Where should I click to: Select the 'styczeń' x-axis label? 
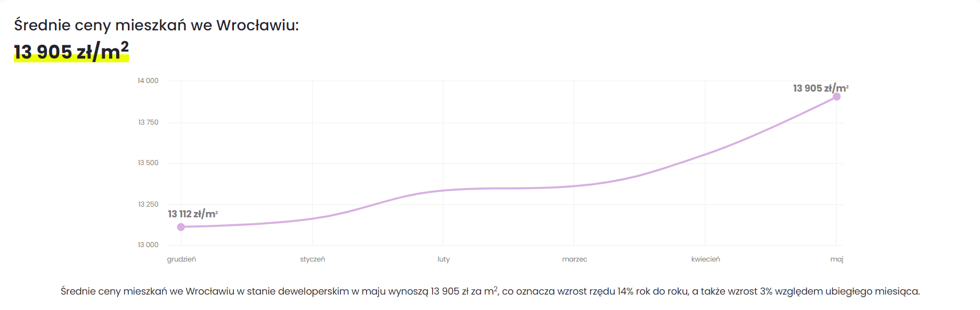point(313,259)
